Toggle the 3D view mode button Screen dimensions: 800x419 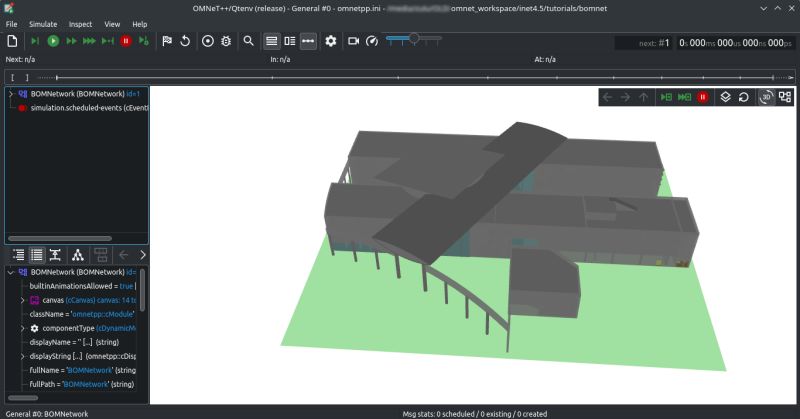point(766,97)
